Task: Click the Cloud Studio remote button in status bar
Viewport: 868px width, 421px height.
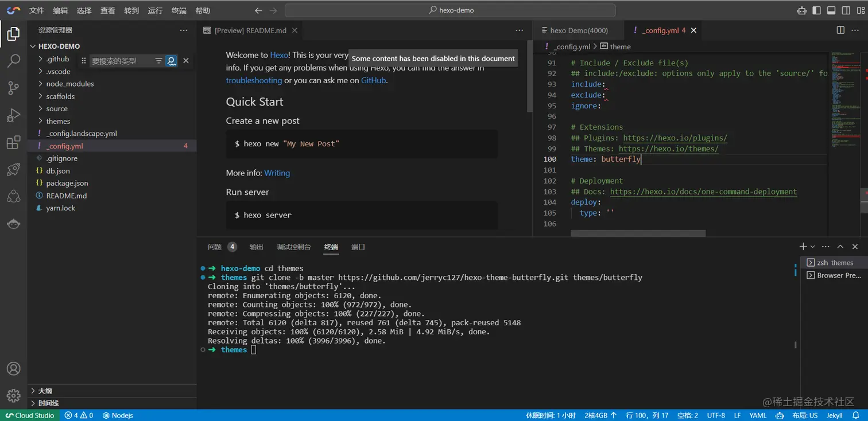Action: pos(29,415)
